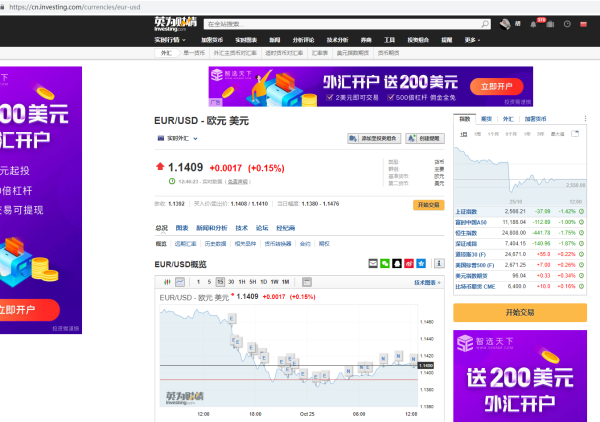Select the 15-minute chart interval

[220, 282]
